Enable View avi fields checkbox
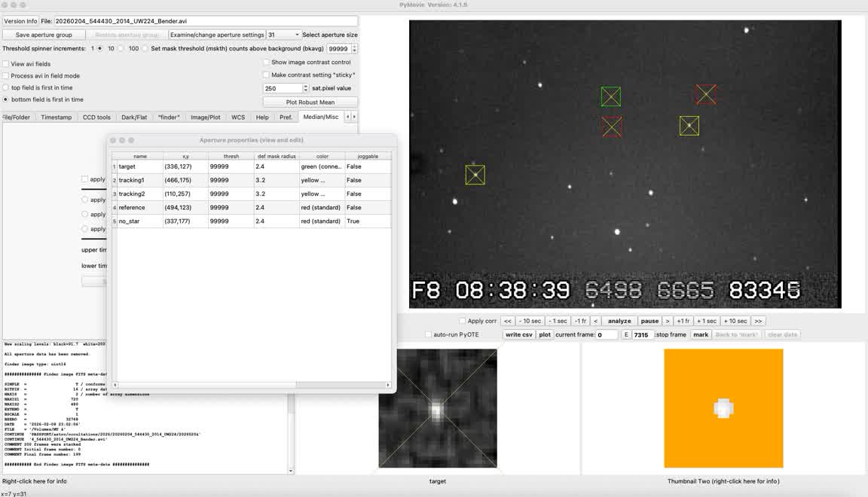This screenshot has width=868, height=497. 6,64
